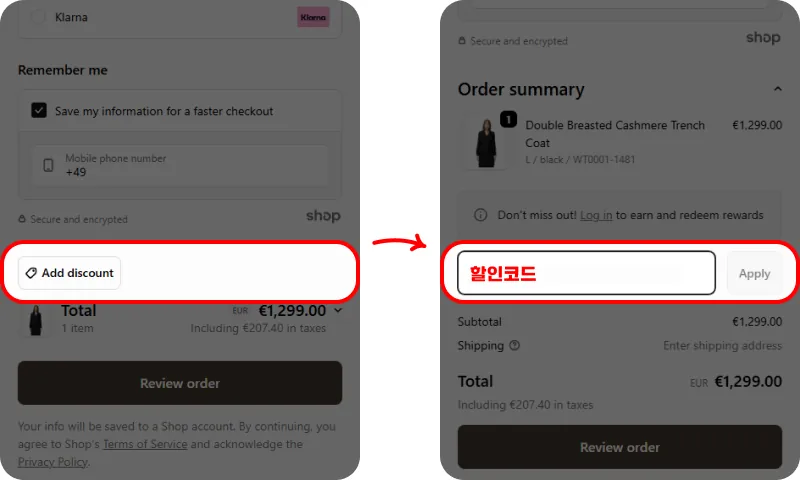Click the pink Klarna logo badge

313,17
